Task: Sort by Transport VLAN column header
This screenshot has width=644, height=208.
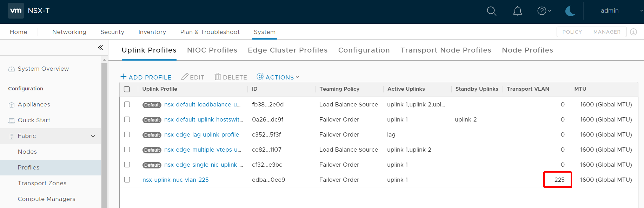Action: click(x=528, y=89)
